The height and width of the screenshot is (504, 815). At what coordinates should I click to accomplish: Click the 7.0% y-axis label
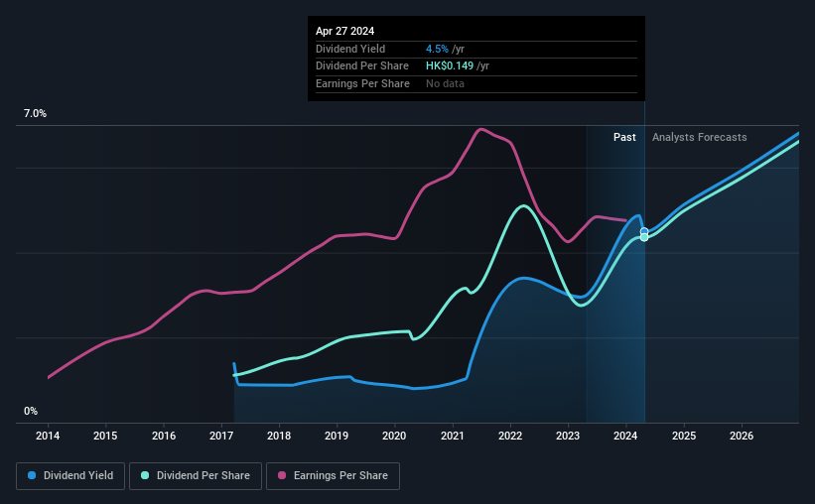click(35, 114)
